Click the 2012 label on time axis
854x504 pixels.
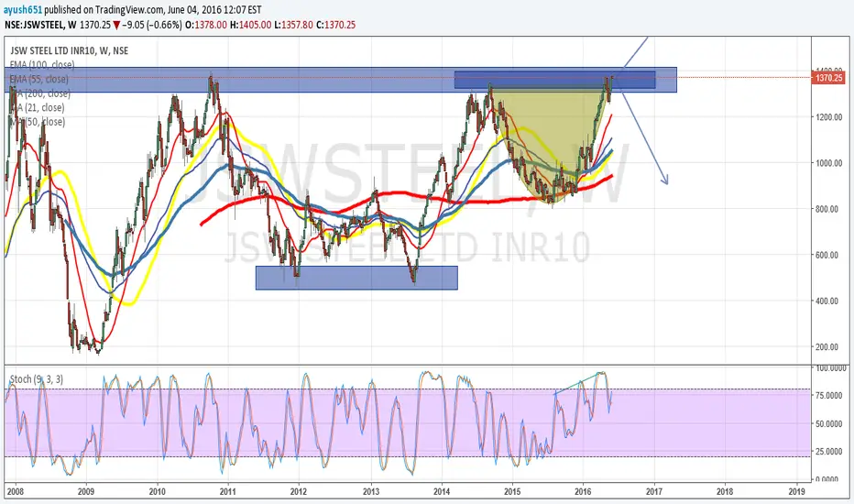299,491
